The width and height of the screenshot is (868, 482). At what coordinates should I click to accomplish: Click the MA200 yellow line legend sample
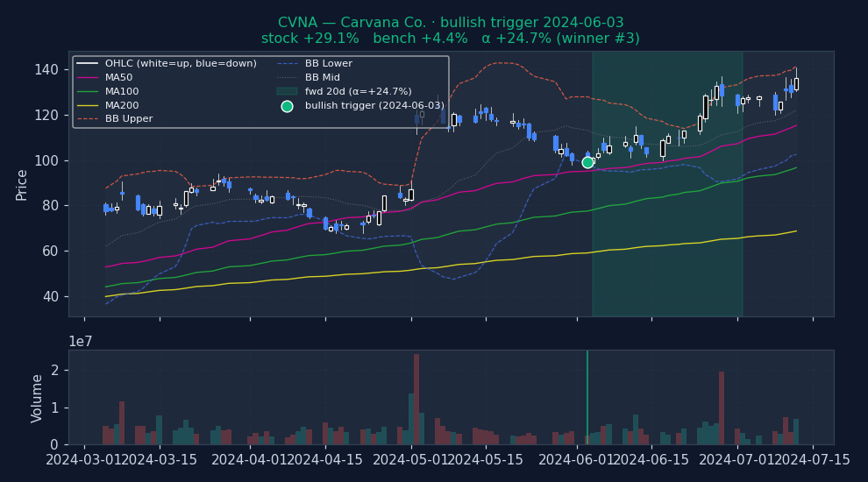(x=88, y=105)
